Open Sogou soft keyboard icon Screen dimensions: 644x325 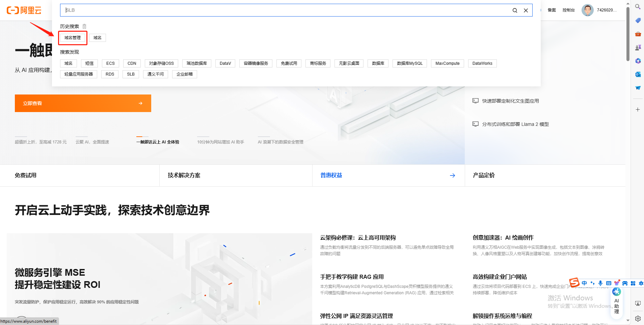609,283
